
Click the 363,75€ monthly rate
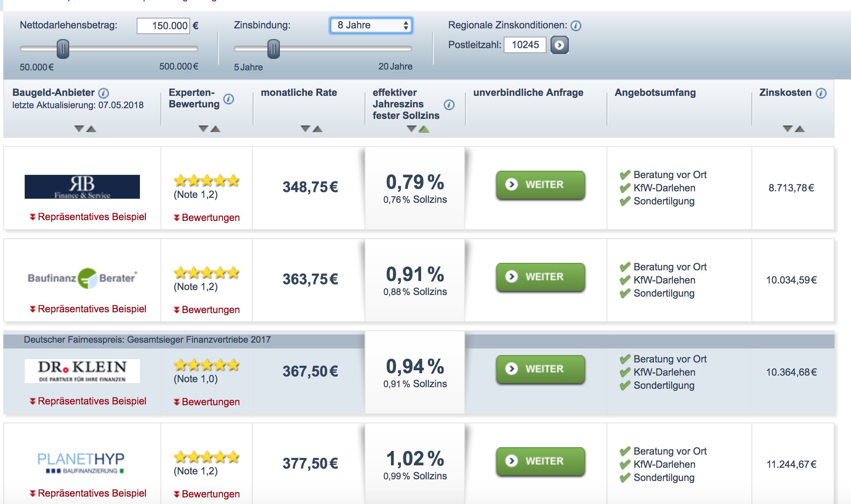(x=310, y=279)
